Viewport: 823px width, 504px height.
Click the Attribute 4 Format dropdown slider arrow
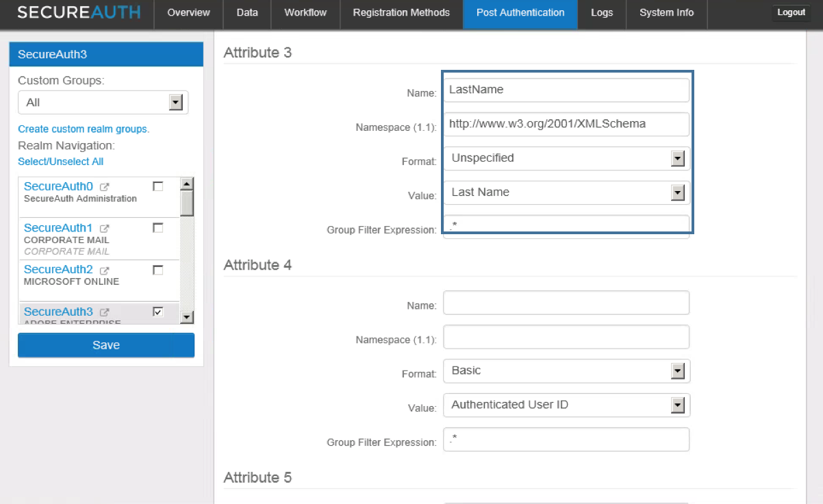pyautogui.click(x=678, y=370)
